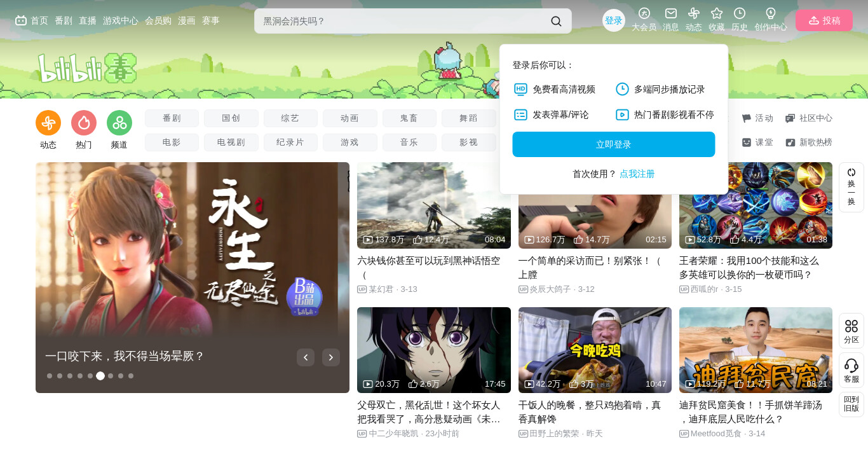Open 番剧 in top navigation
868x463 pixels.
(x=64, y=20)
